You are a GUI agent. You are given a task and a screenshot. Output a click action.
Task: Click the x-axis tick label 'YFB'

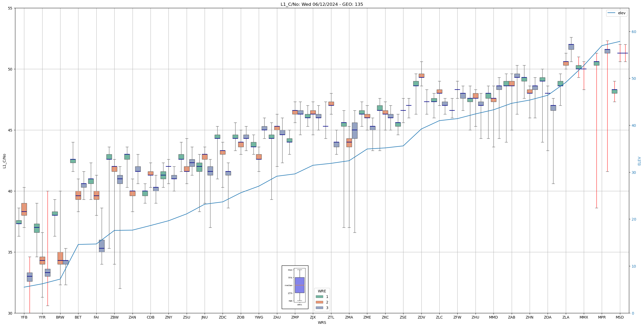pyautogui.click(x=24, y=317)
